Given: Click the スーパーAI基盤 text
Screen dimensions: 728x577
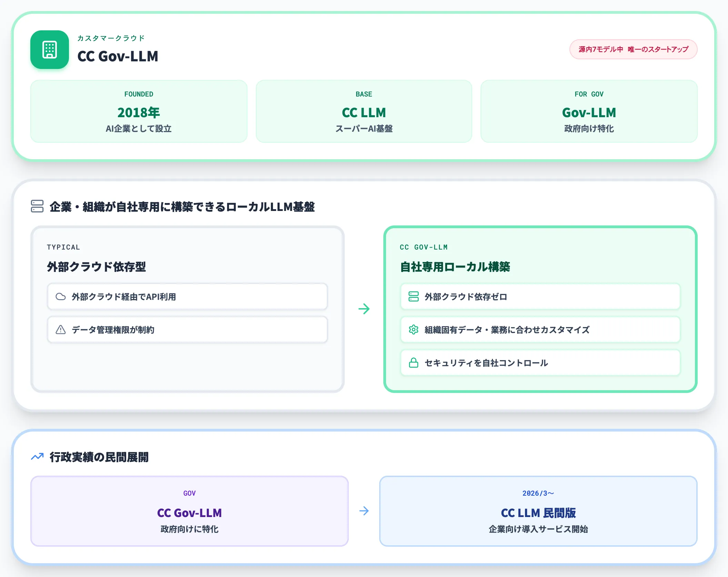Looking at the screenshot, I should coord(364,129).
